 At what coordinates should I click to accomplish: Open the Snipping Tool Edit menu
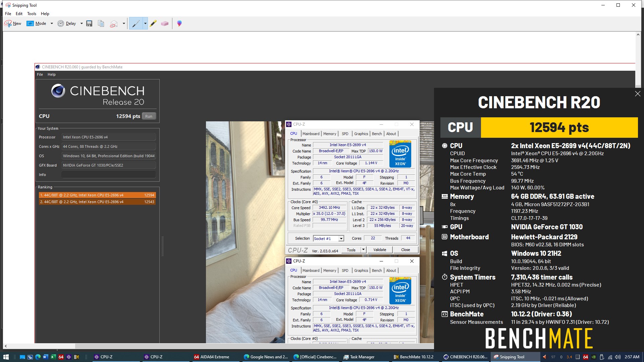click(x=19, y=14)
